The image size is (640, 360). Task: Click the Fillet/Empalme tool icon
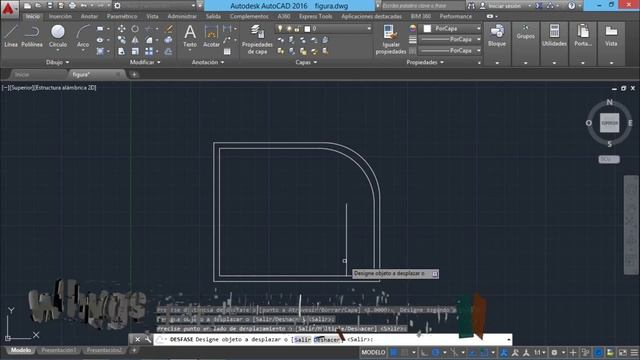pyautogui.click(x=149, y=40)
